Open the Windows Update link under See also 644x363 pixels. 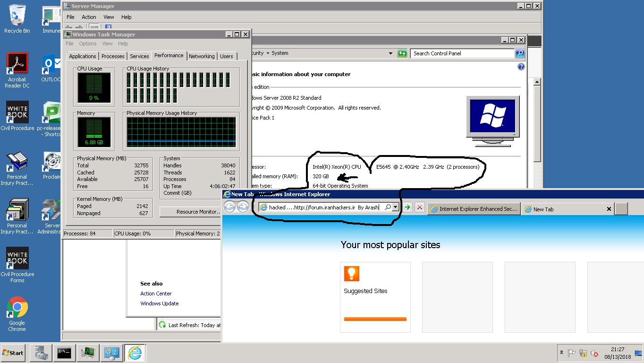[159, 303]
